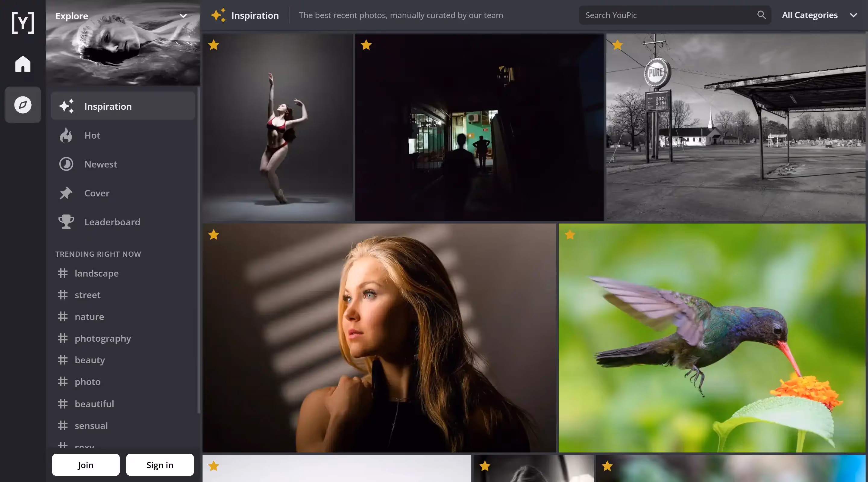Click the Newest clock icon
The width and height of the screenshot is (868, 482).
(66, 164)
